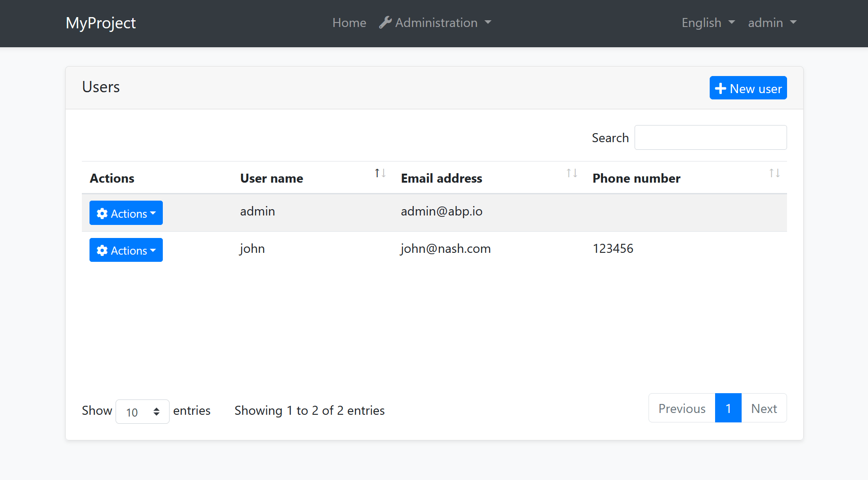Expand the Actions dropdown for user john

point(126,250)
